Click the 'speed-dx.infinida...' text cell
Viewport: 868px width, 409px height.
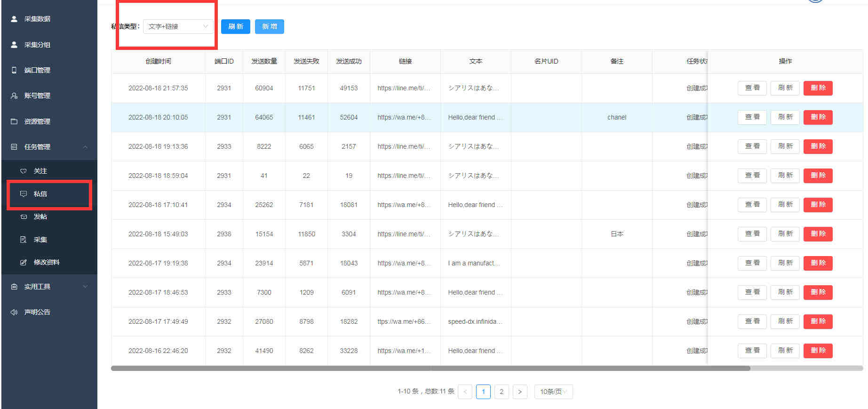click(x=476, y=321)
